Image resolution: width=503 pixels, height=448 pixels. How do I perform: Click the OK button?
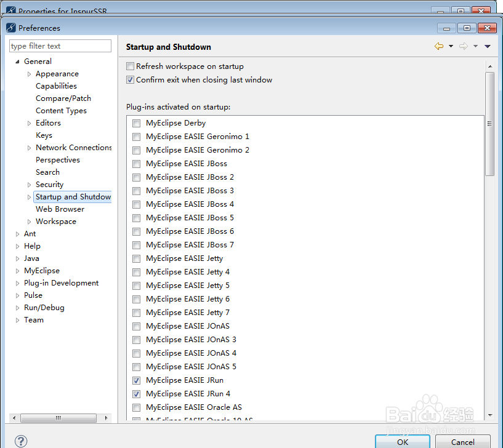coord(403,442)
